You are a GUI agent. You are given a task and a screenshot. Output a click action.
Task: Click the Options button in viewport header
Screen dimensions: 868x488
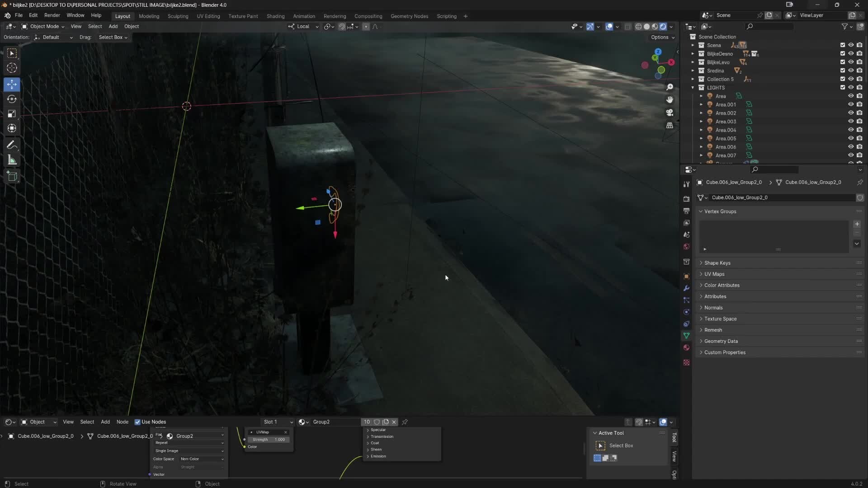[x=661, y=37]
